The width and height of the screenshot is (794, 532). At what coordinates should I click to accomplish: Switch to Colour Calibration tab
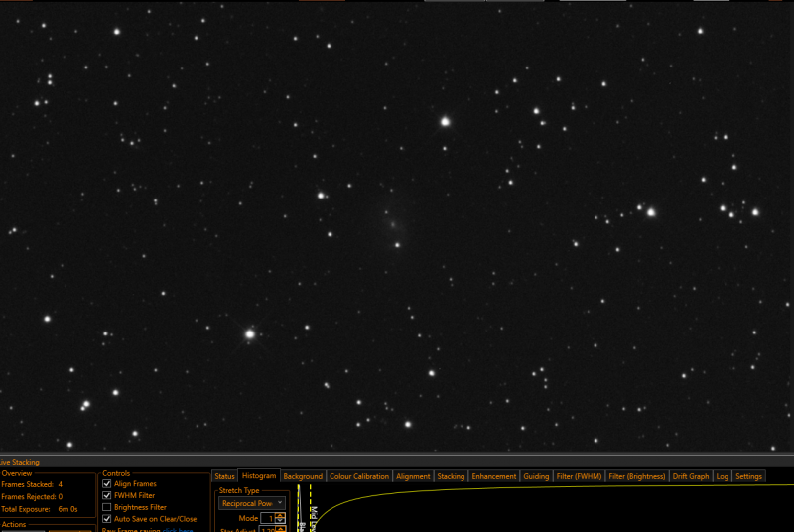[x=359, y=476]
